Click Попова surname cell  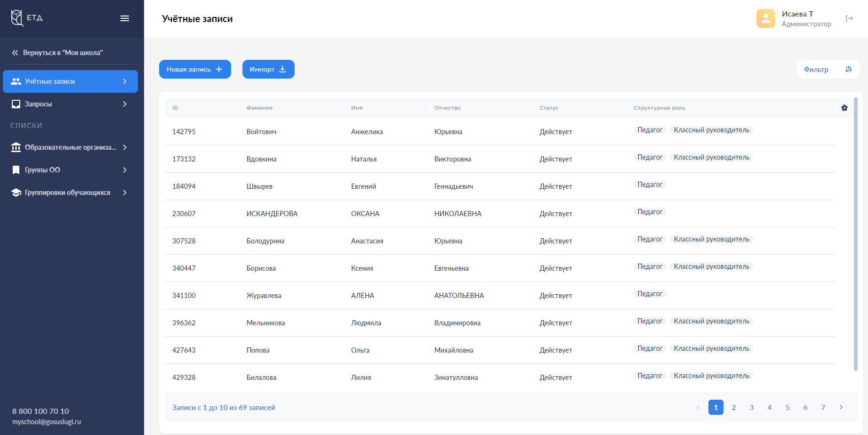pos(258,350)
